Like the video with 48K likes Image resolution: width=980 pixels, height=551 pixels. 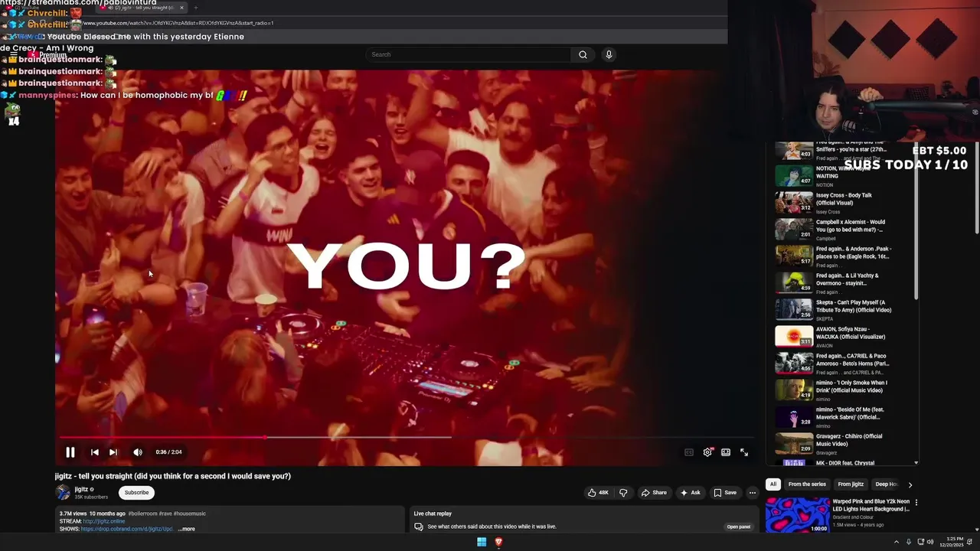(598, 493)
